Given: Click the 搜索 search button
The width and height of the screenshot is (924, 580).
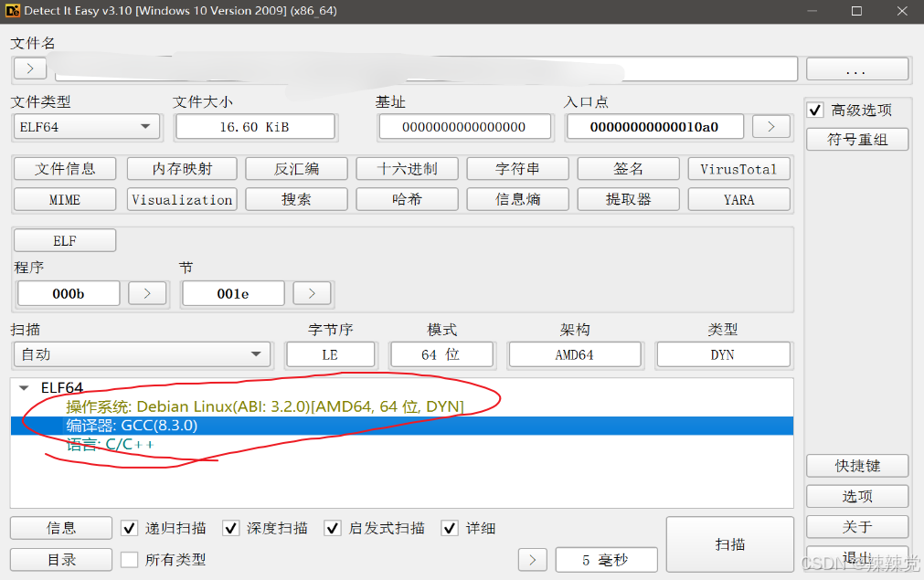Looking at the screenshot, I should [296, 200].
